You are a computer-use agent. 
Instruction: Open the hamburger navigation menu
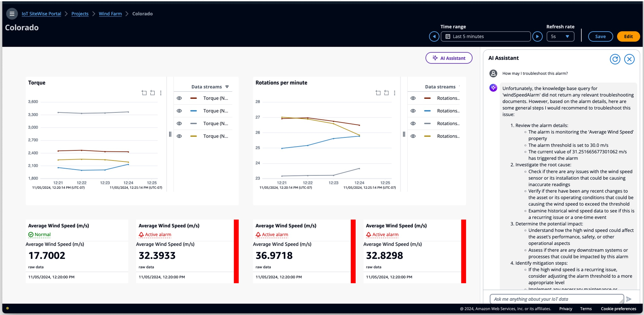[12, 14]
